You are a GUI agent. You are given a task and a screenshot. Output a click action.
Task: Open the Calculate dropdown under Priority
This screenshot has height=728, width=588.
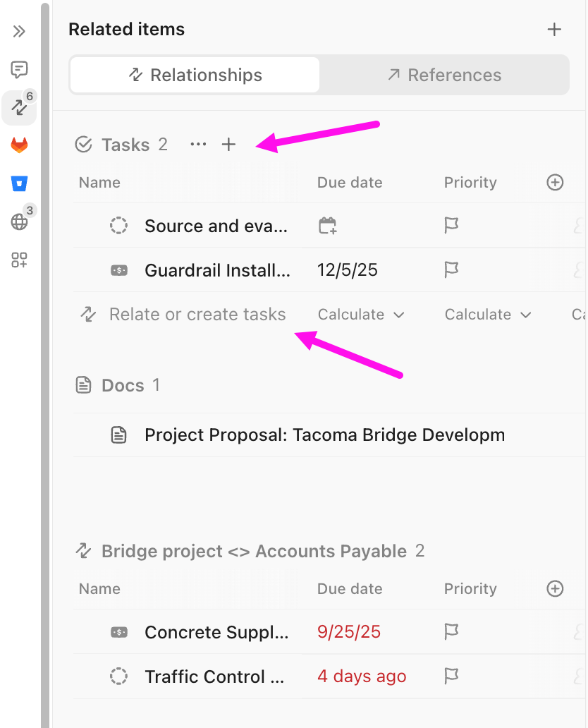487,314
